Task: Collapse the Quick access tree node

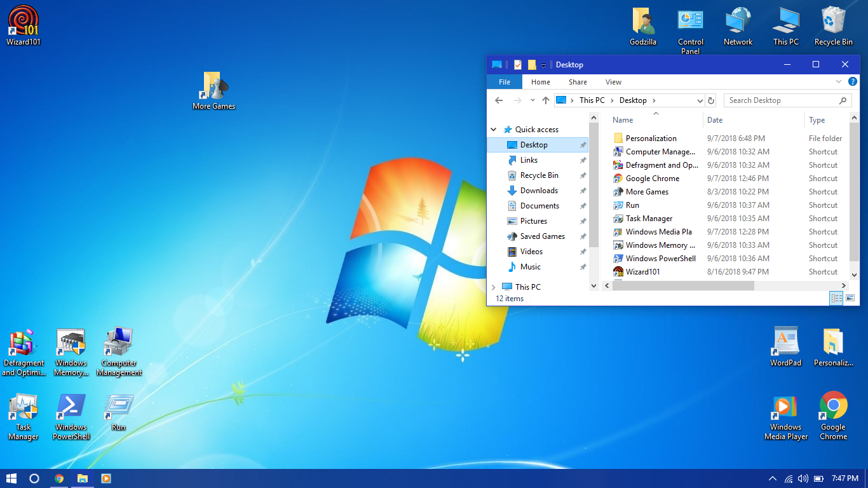Action: pyautogui.click(x=494, y=130)
